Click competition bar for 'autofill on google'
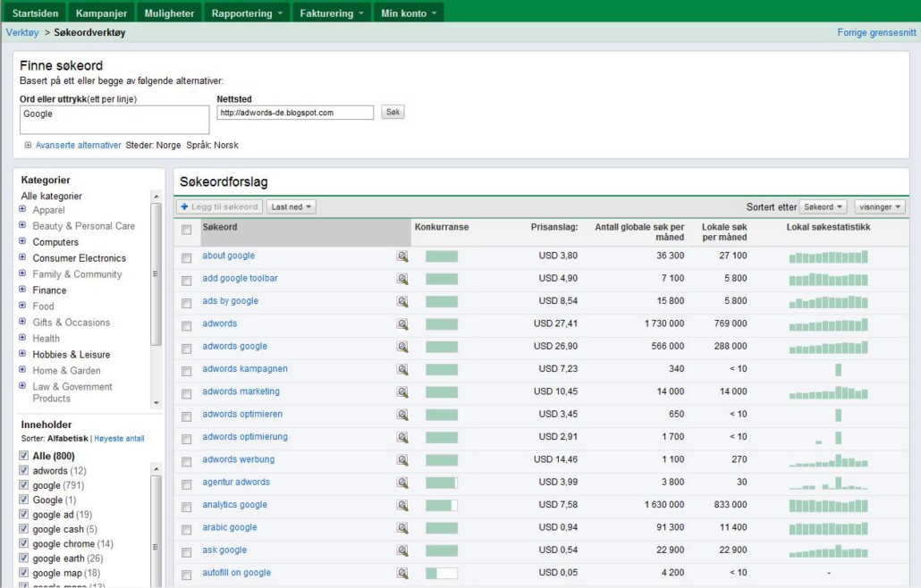This screenshot has width=921, height=588. (x=442, y=574)
